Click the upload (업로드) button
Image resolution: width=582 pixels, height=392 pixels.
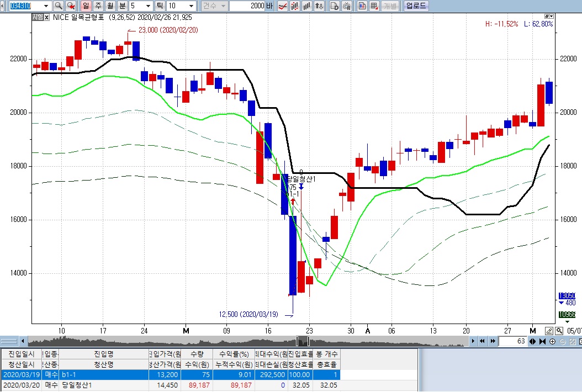416,6
